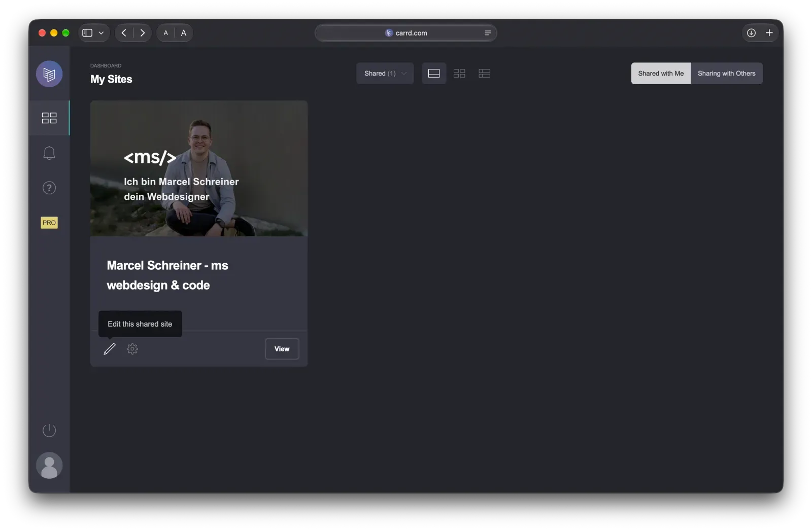Toggle Safari sidebar button
Screen dimensions: 812x531
[87, 33]
